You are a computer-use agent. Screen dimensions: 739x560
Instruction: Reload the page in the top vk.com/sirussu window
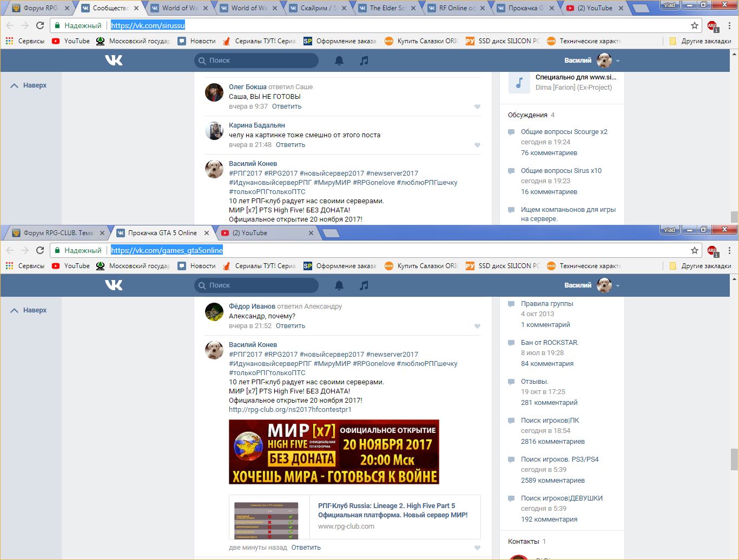point(40,25)
